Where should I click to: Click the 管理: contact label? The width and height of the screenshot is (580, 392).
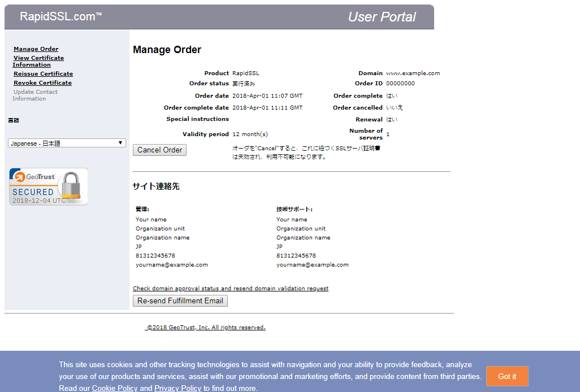point(142,209)
